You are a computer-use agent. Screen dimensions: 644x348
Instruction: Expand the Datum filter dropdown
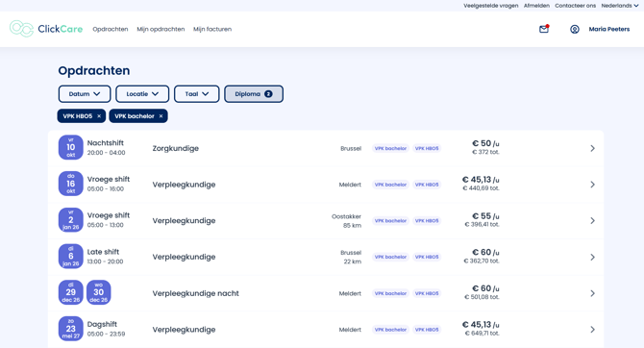[x=85, y=94]
